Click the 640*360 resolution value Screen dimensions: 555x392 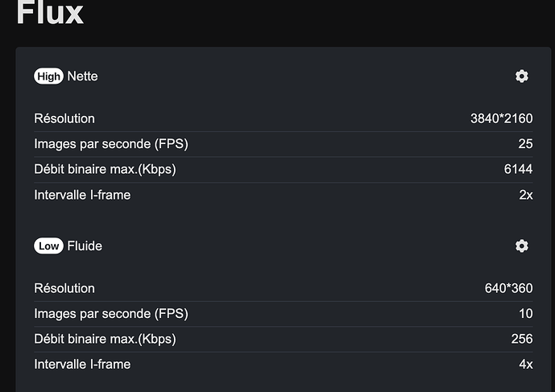click(x=507, y=289)
